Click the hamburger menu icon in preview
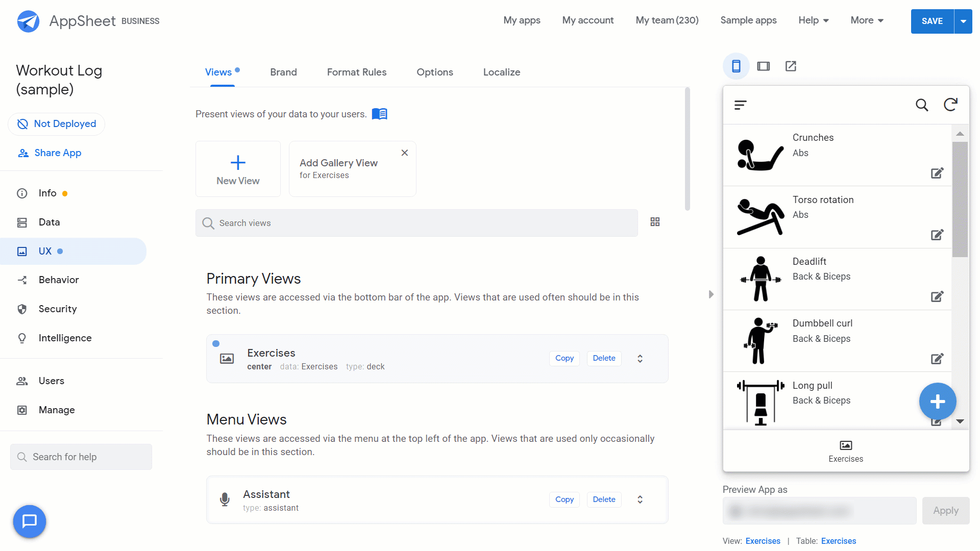The height and width of the screenshot is (551, 980). (x=741, y=105)
